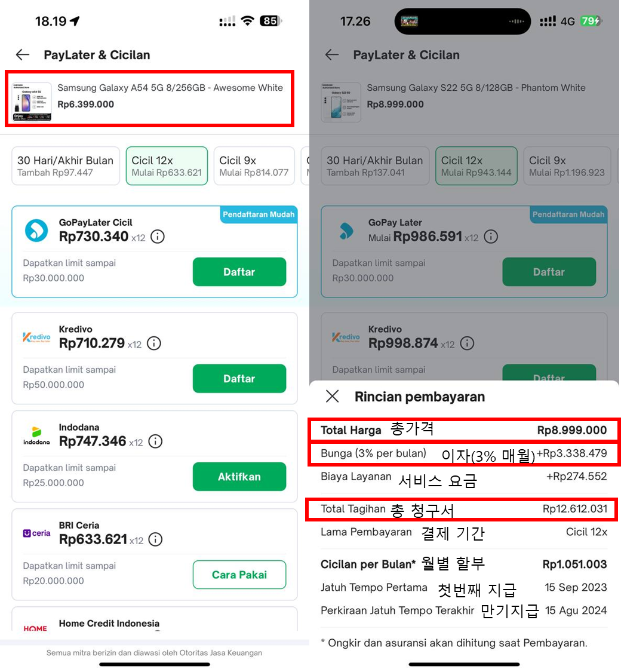
Task: Open info icon beside Indodana Rp747.346
Action: 155,441
